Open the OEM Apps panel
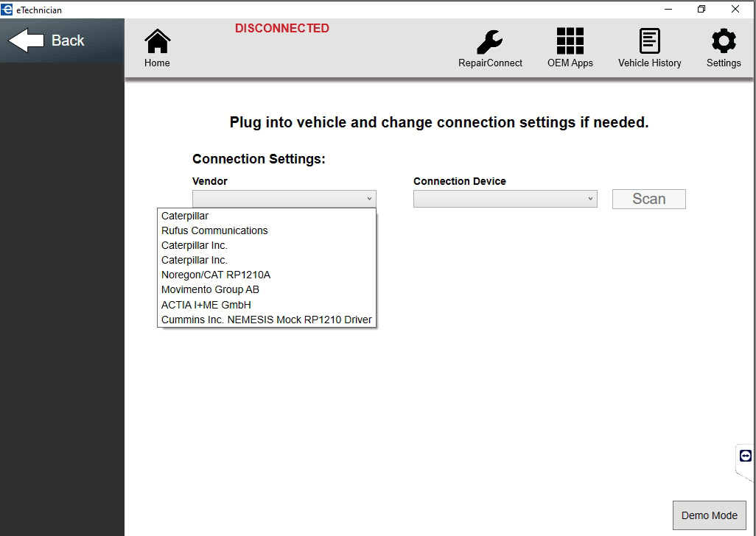This screenshot has width=756, height=536. (570, 46)
